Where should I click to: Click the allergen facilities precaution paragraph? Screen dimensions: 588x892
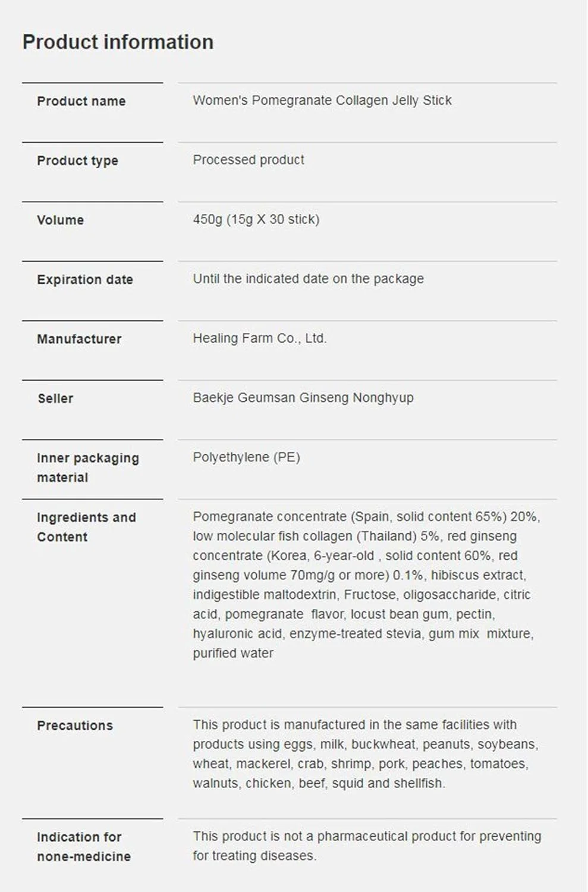[364, 754]
